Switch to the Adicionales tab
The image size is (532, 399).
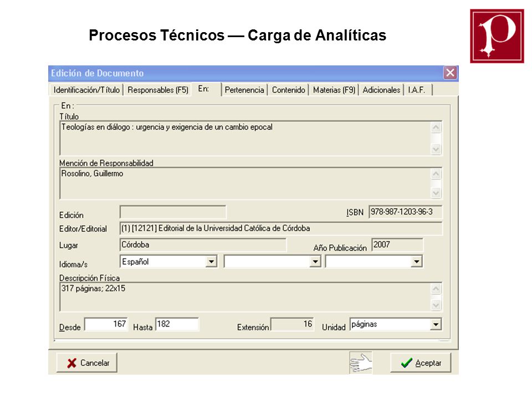(x=381, y=90)
